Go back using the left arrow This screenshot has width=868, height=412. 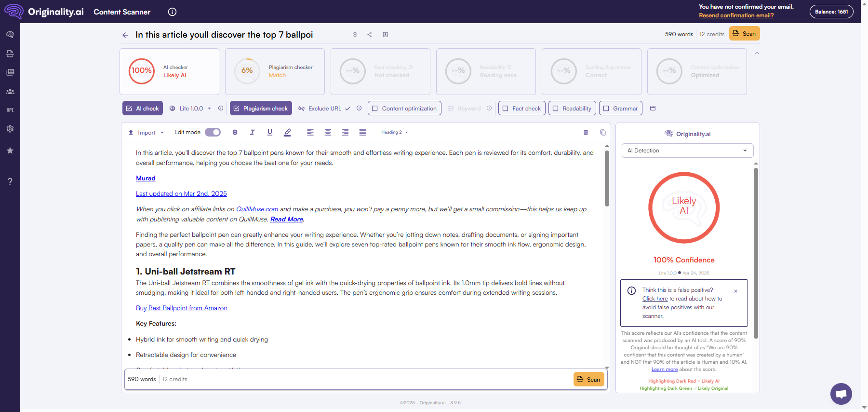click(125, 35)
